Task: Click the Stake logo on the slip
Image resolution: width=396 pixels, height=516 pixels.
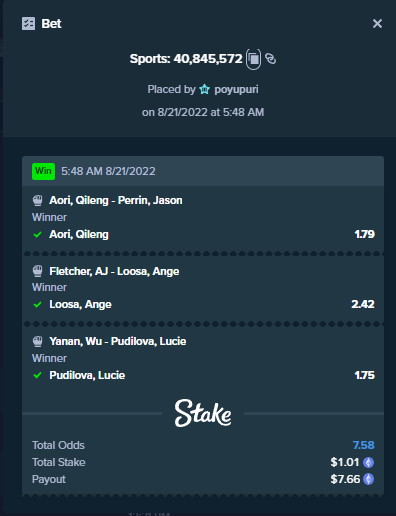Action: point(203,413)
